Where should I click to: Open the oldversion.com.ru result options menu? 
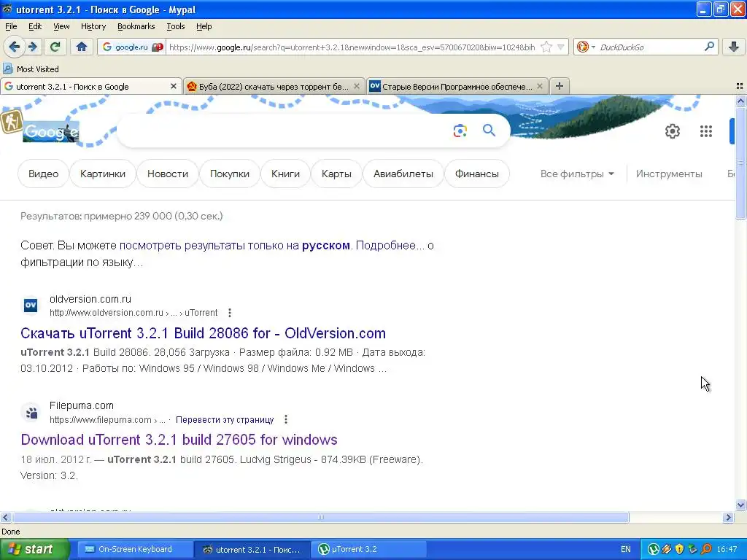(230, 313)
